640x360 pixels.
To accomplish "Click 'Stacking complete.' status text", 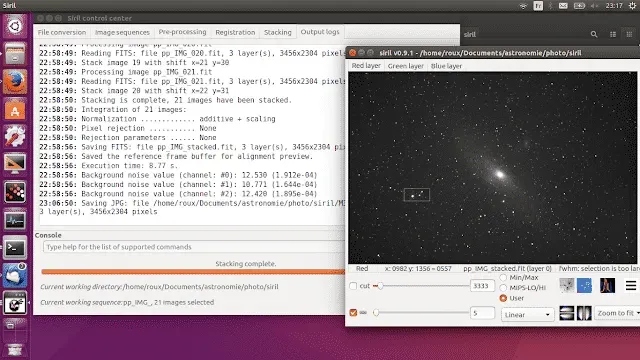I will pos(246,264).
